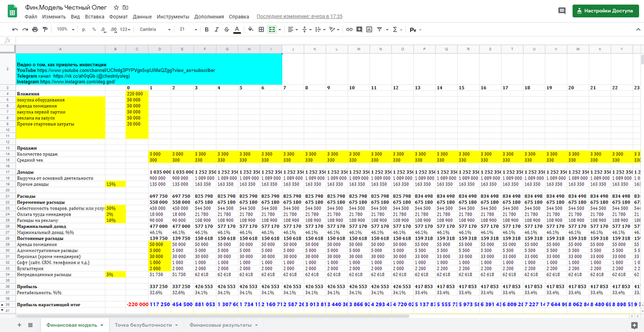Open the Формат menu

pyautogui.click(x=118, y=17)
